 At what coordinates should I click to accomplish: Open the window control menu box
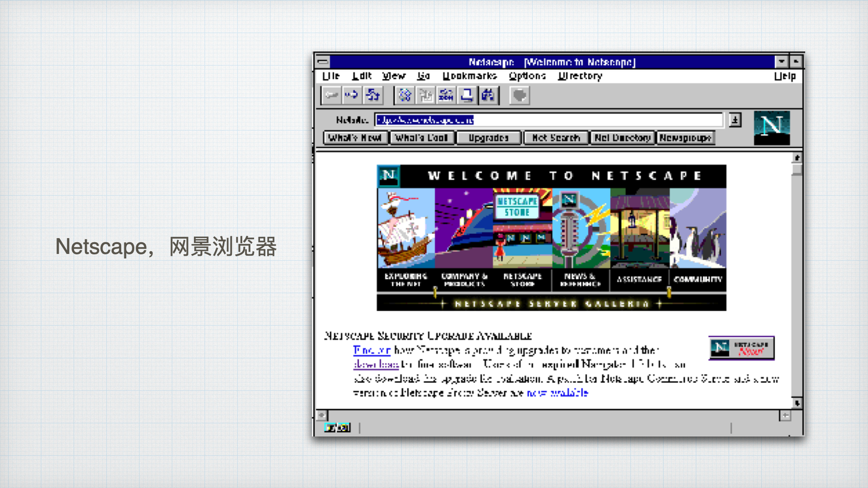click(323, 62)
